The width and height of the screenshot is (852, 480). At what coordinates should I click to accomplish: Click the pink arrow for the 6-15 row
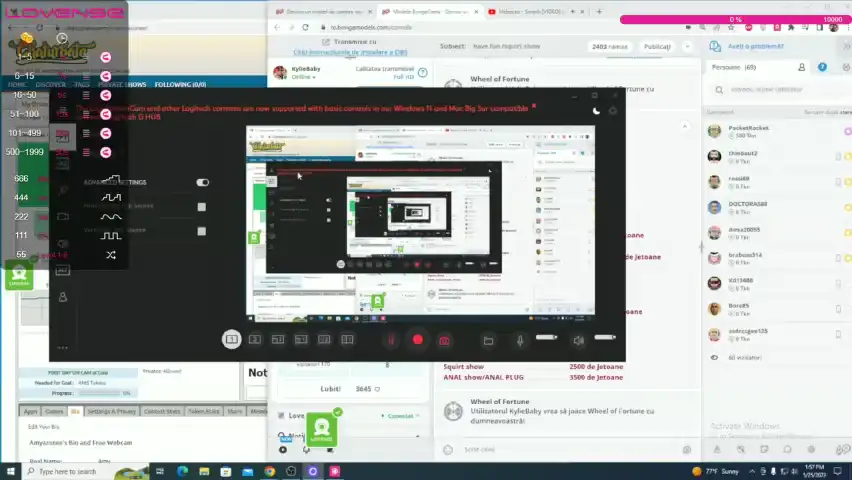(x=106, y=76)
